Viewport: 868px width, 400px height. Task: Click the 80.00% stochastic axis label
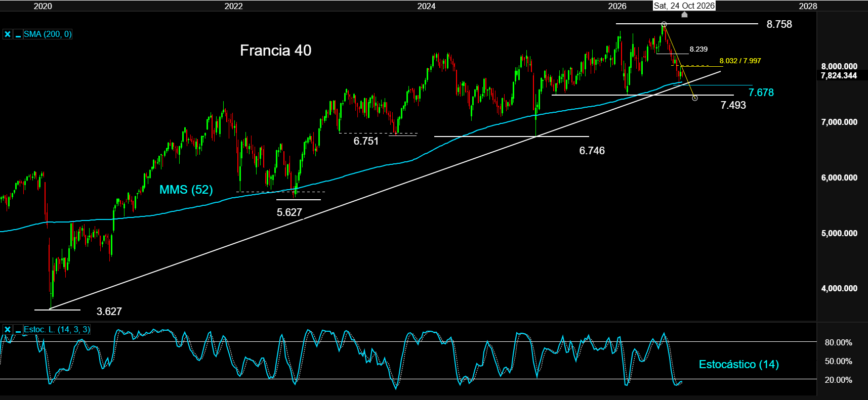838,342
